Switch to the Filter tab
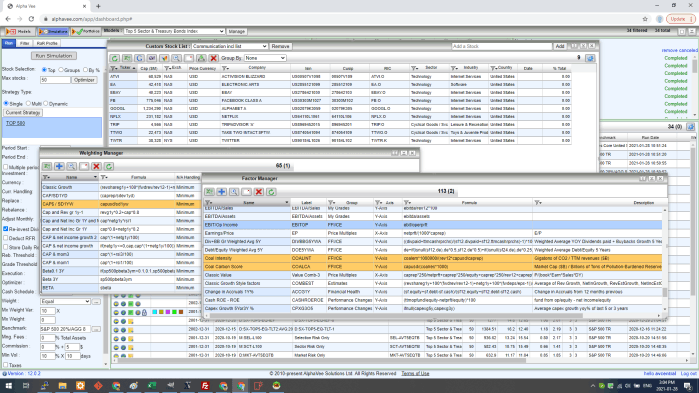Screen dimensions: 699x393 pos(25,43)
